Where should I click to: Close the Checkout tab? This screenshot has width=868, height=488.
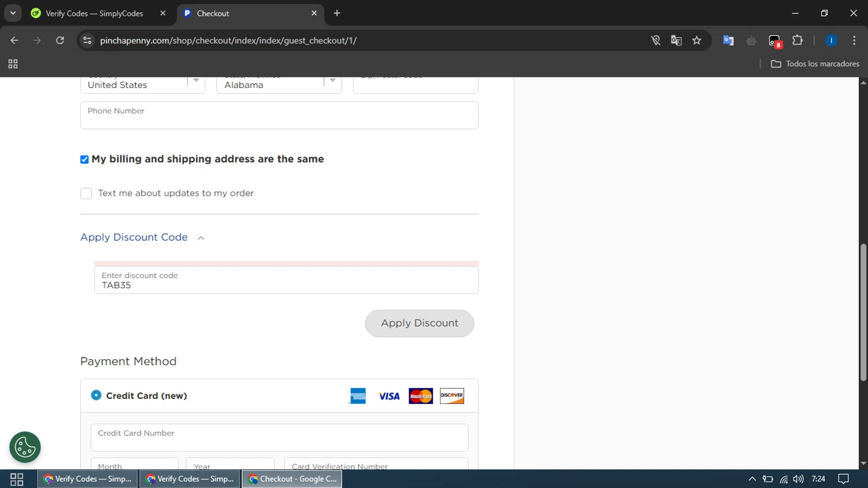314,13
